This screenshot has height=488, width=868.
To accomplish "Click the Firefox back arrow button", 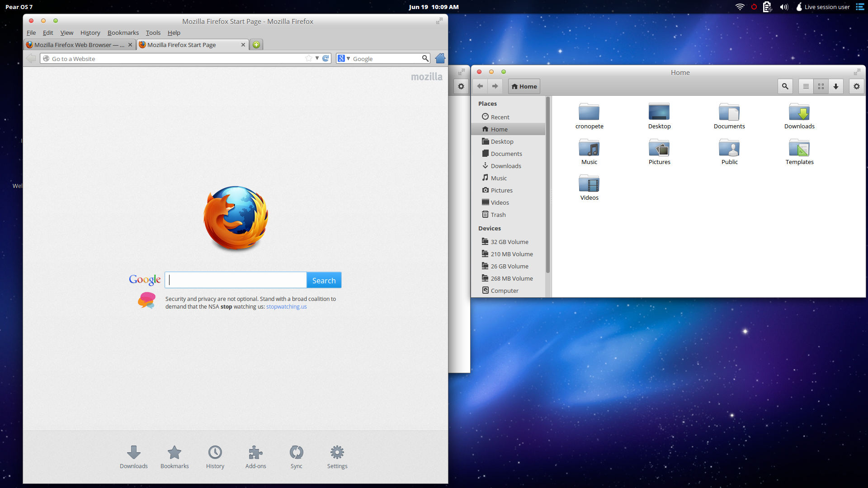I will (31, 58).
